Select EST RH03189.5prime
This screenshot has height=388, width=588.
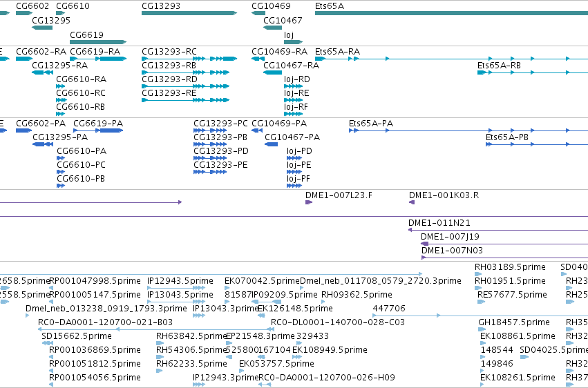pos(510,267)
